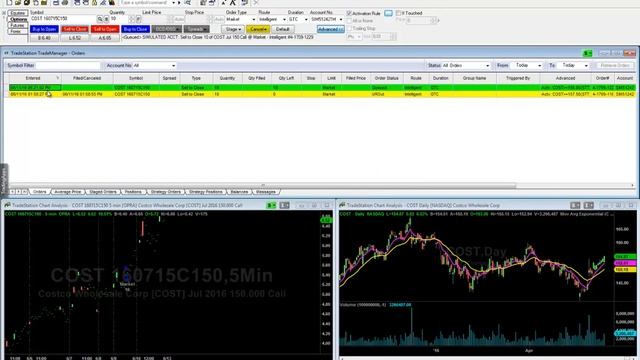Sort by the Group Name column header
Screen dimensions: 640x360
pos(474,78)
